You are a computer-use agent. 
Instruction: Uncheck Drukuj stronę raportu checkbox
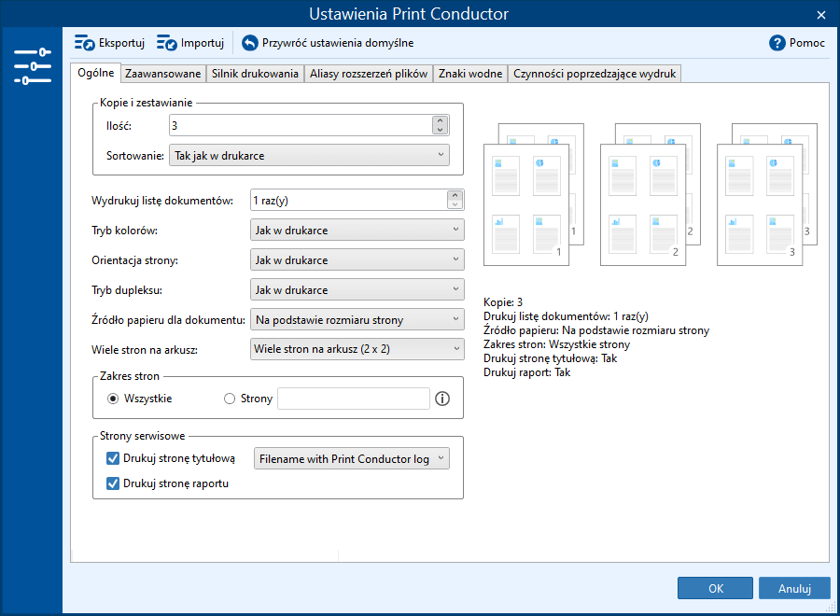tap(113, 483)
